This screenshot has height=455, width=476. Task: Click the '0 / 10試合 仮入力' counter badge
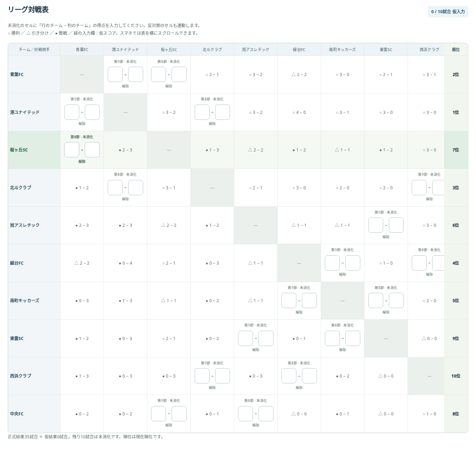[448, 11]
